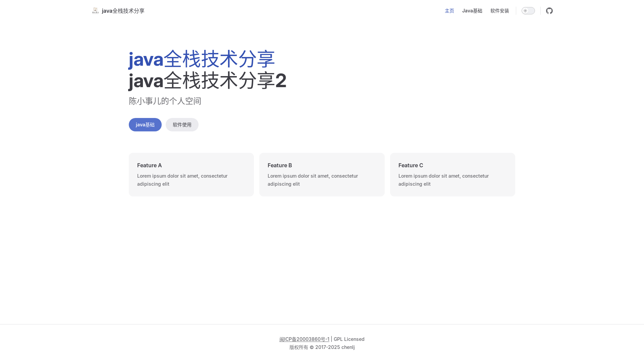This screenshot has height=362, width=644.
Task: Open the 闽ICP备20003860号-1 footer link
Action: click(304, 339)
